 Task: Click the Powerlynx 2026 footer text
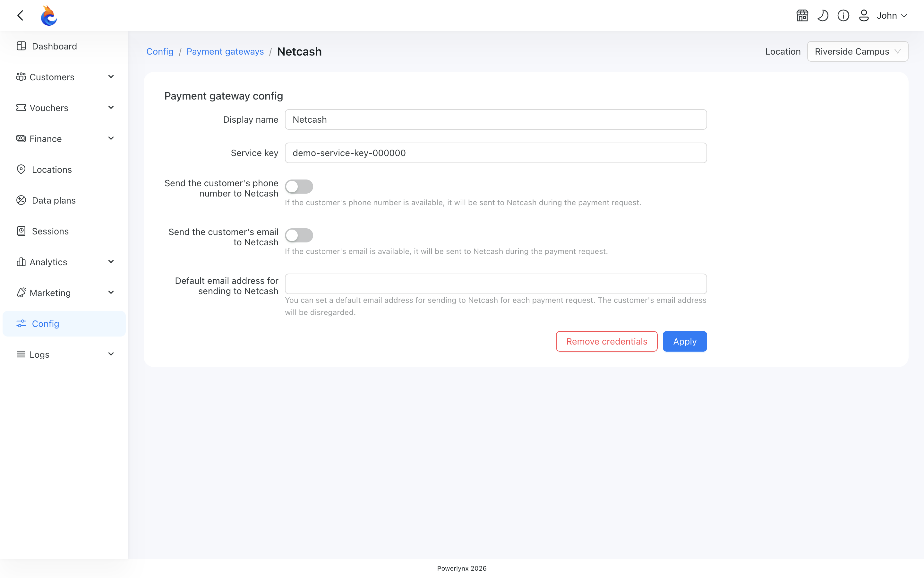[462, 568]
